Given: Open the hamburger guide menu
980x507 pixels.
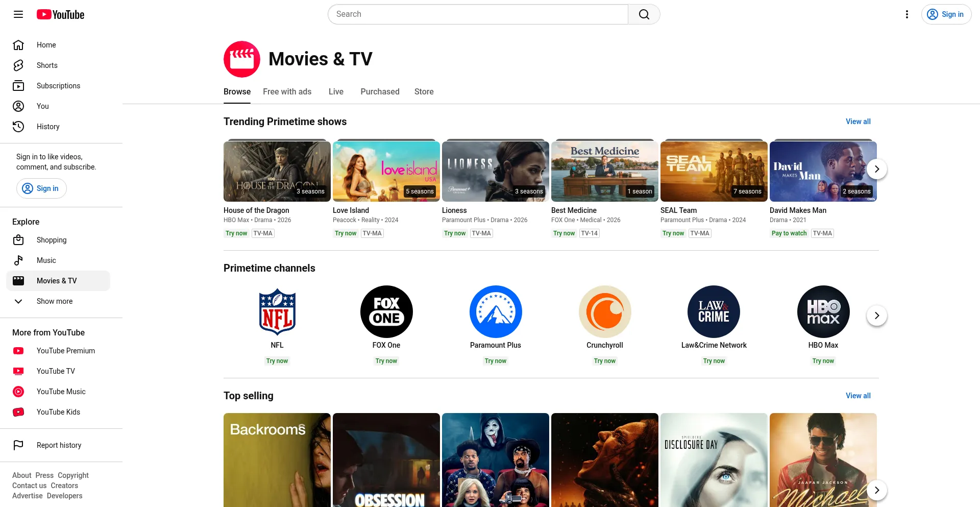Looking at the screenshot, I should coord(18,14).
